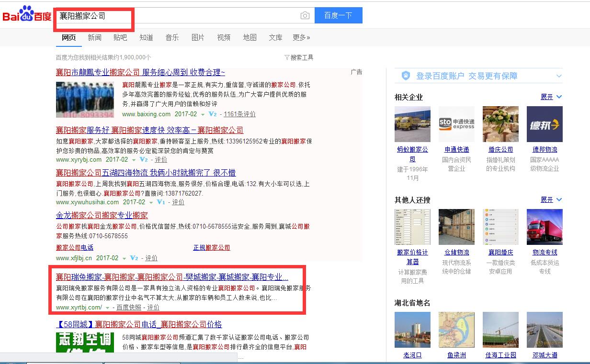
Task: Open 襄阳市龍鳳专业搬家公司 result link
Action: (140, 72)
